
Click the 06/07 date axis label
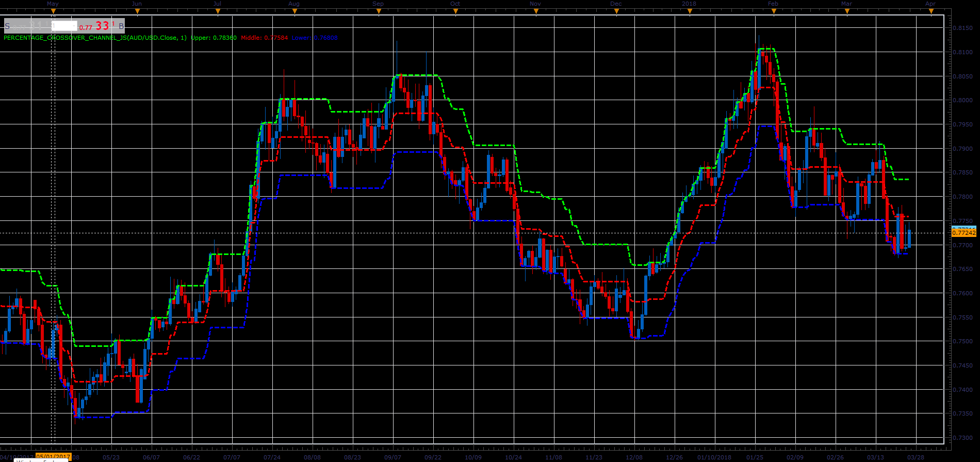(x=151, y=457)
